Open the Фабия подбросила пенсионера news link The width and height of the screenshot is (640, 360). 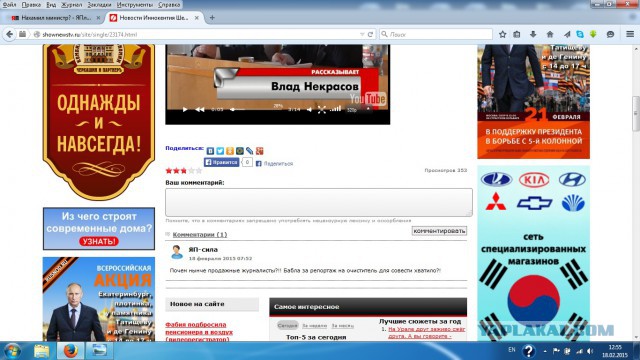click(x=199, y=332)
